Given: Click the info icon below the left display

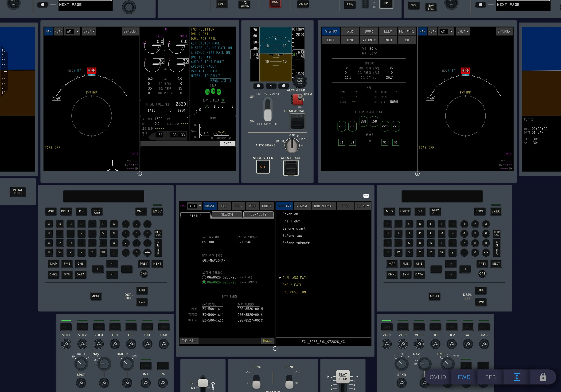Looking at the screenshot, I should coord(140,174).
